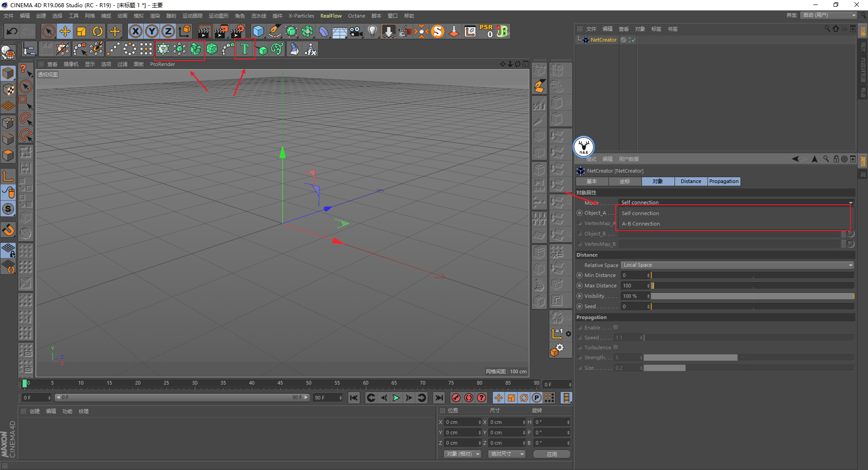Open the 界面 layout dropdown
868x470 pixels.
click(829, 15)
